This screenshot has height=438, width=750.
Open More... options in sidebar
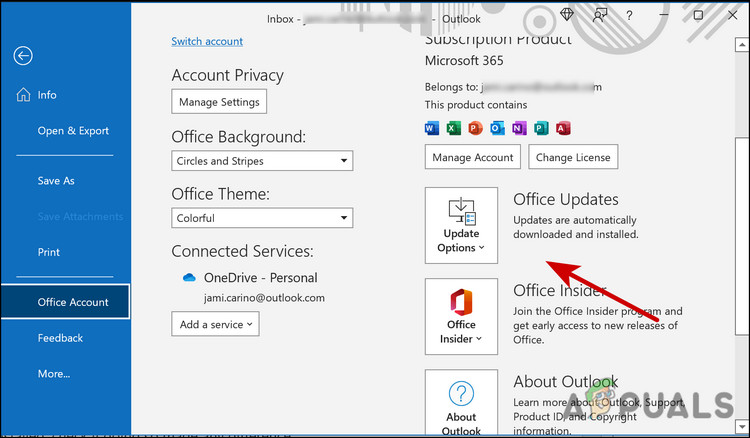tap(54, 373)
